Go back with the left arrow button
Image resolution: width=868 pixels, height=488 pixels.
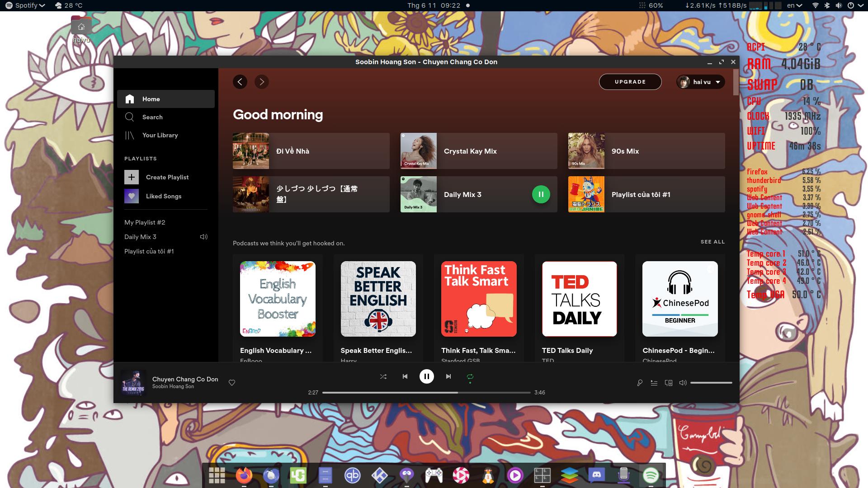pyautogui.click(x=240, y=82)
